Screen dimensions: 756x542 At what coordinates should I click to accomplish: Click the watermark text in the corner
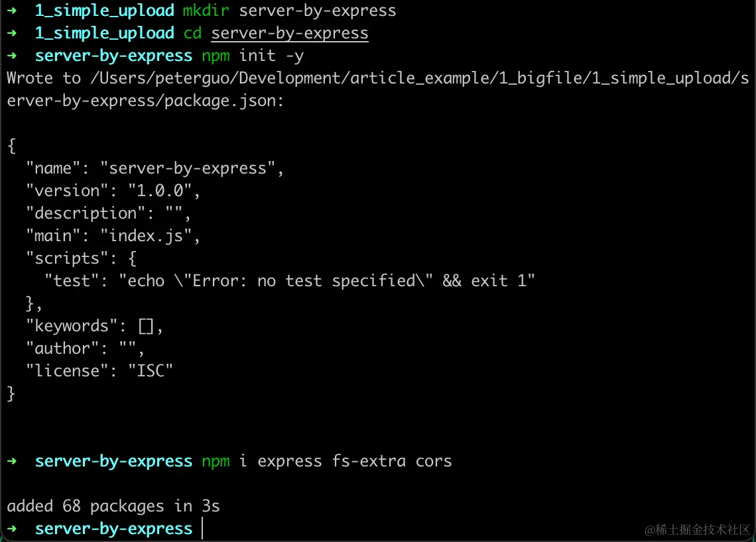(x=698, y=530)
